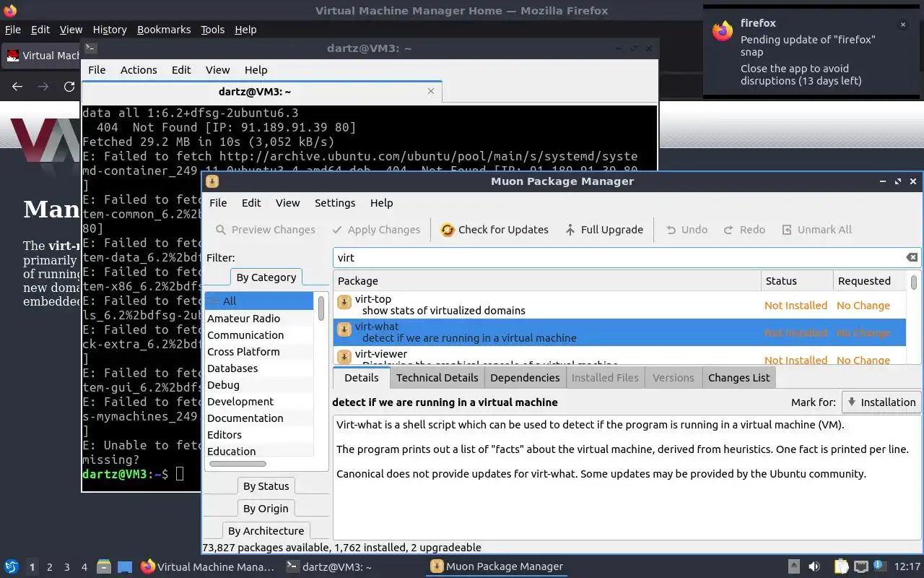This screenshot has height=578, width=924.
Task: Switch to the Dependencies tab
Action: pos(525,378)
